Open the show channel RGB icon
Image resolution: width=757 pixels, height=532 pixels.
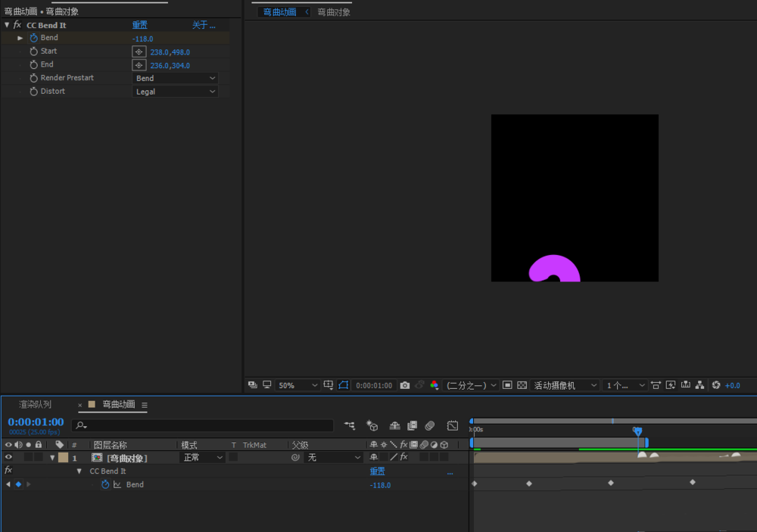(x=434, y=384)
